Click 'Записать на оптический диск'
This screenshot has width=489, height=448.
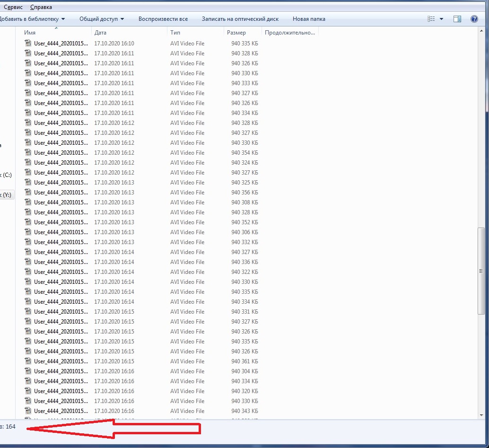click(240, 19)
